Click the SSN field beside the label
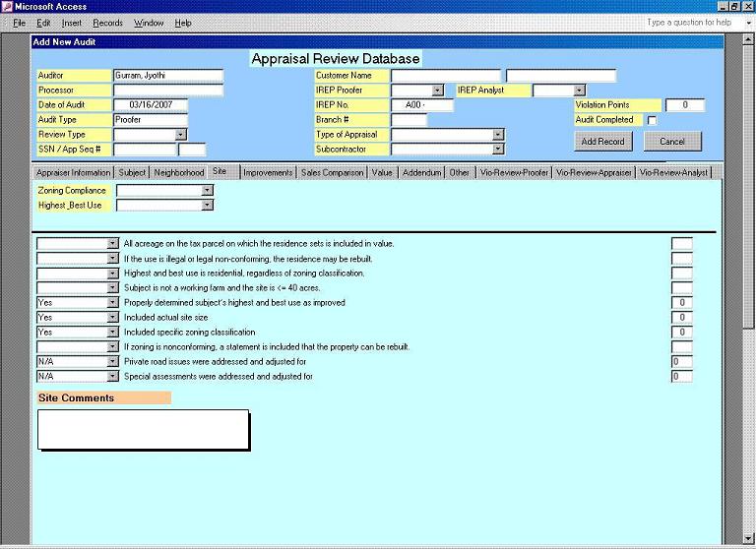 pos(145,150)
